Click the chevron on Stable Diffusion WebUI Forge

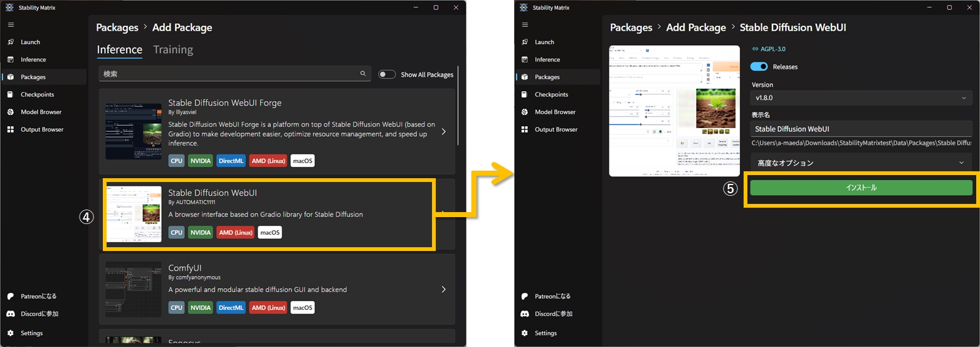point(443,132)
